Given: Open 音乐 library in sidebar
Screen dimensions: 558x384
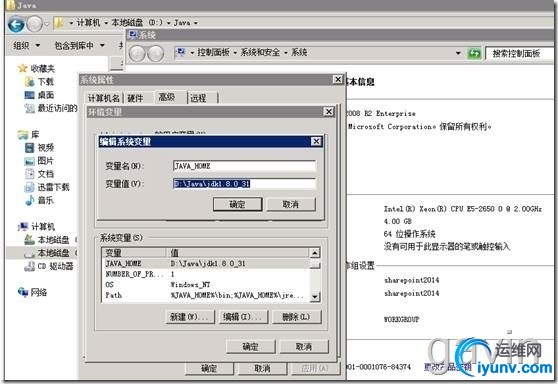Looking at the screenshot, I should [x=40, y=200].
